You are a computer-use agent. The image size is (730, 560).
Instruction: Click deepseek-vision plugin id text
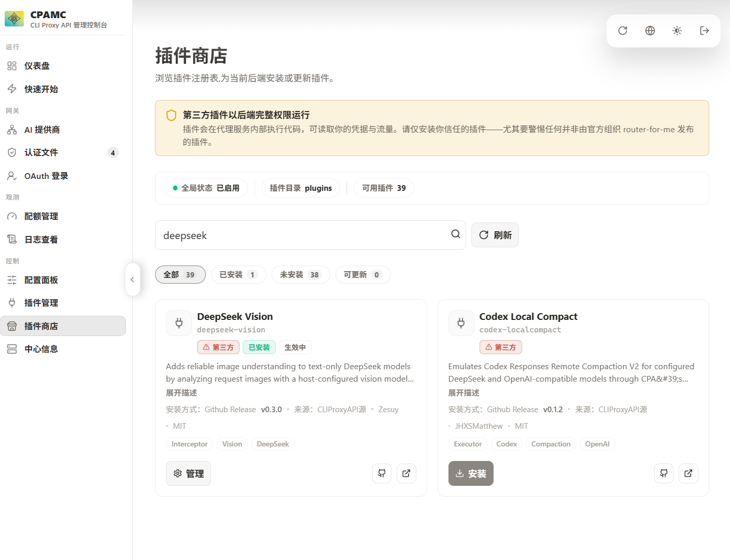(231, 330)
